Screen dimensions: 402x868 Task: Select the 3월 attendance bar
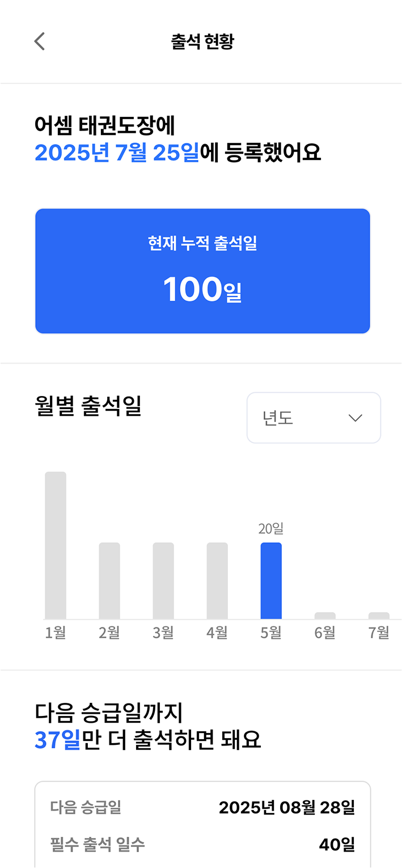(x=163, y=580)
